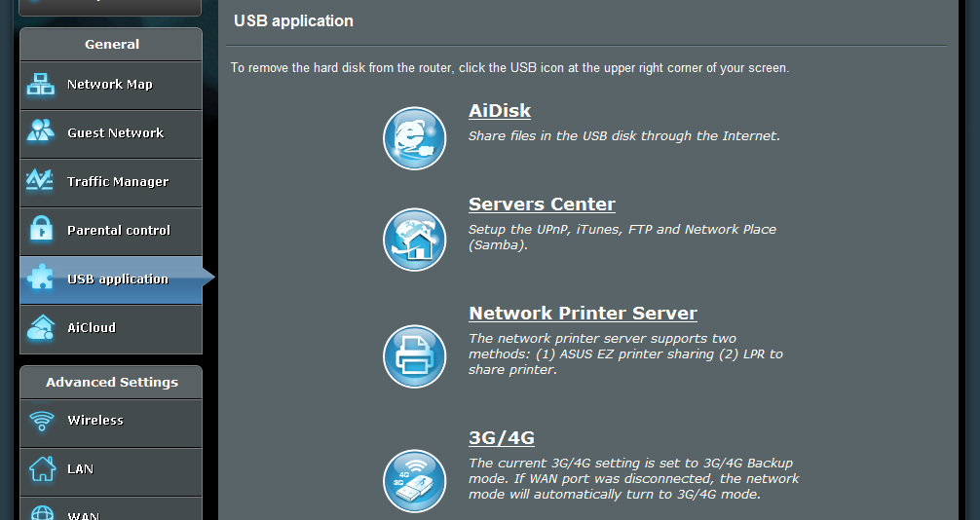This screenshot has width=980, height=520.
Task: Open the Network Printer Server link
Action: 583,314
